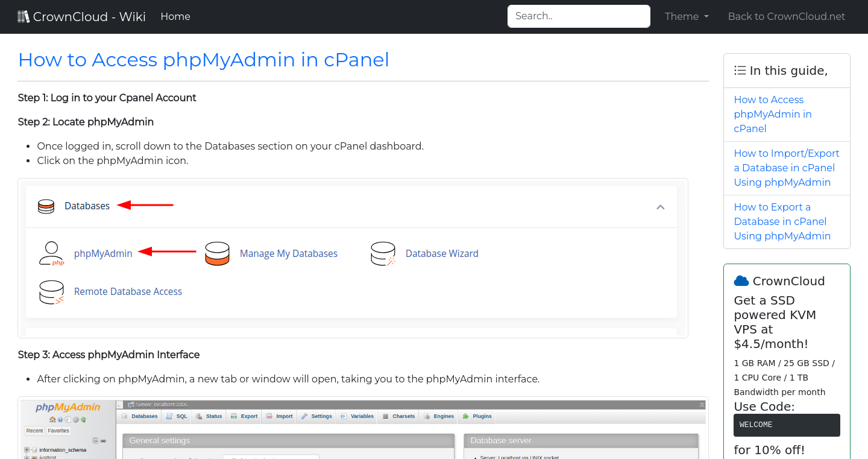Jump to How to Access phpMyAdmin in cPanel in guide list
The width and height of the screenshot is (868, 459).
click(x=773, y=114)
